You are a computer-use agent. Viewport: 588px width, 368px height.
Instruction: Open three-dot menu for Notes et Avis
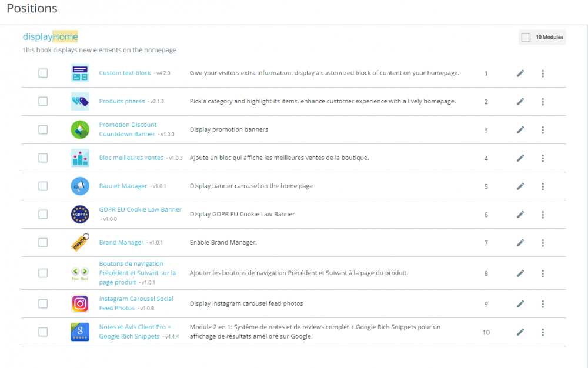point(543,332)
